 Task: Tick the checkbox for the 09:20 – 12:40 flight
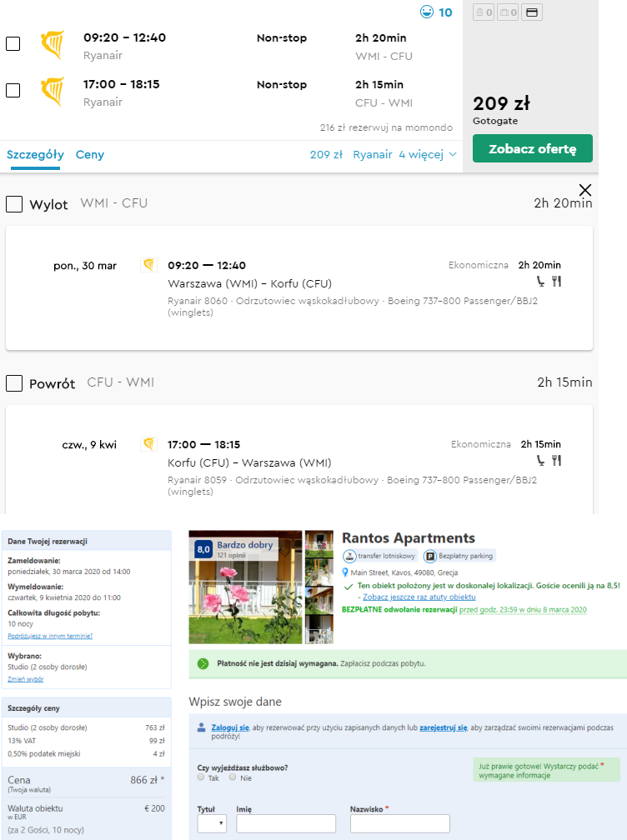(x=13, y=43)
